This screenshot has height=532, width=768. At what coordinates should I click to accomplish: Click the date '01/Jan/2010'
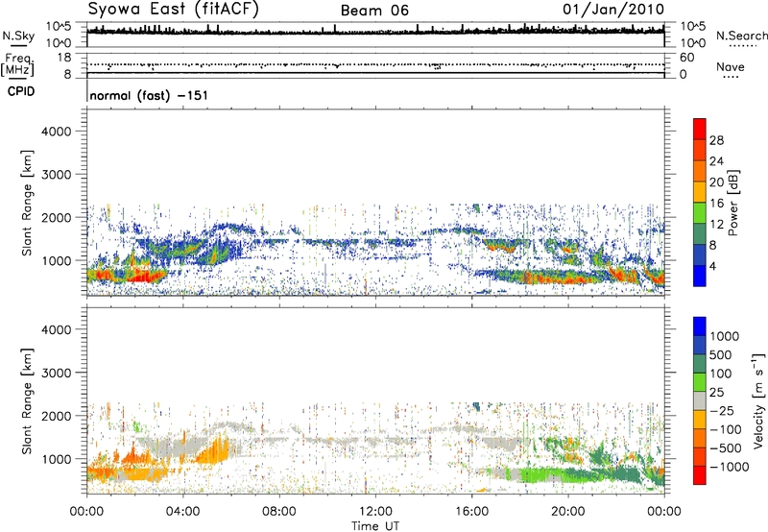[613, 10]
